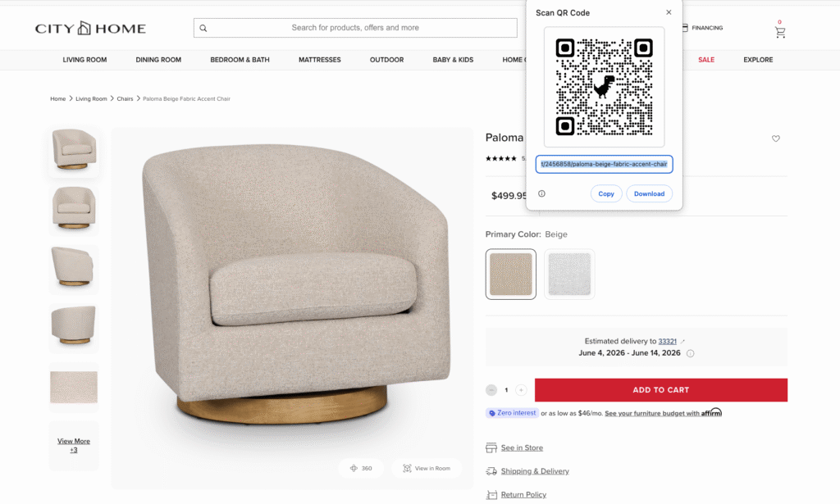Open the Dining Room menu
Screen dimensions: 840x504
[x=158, y=60]
